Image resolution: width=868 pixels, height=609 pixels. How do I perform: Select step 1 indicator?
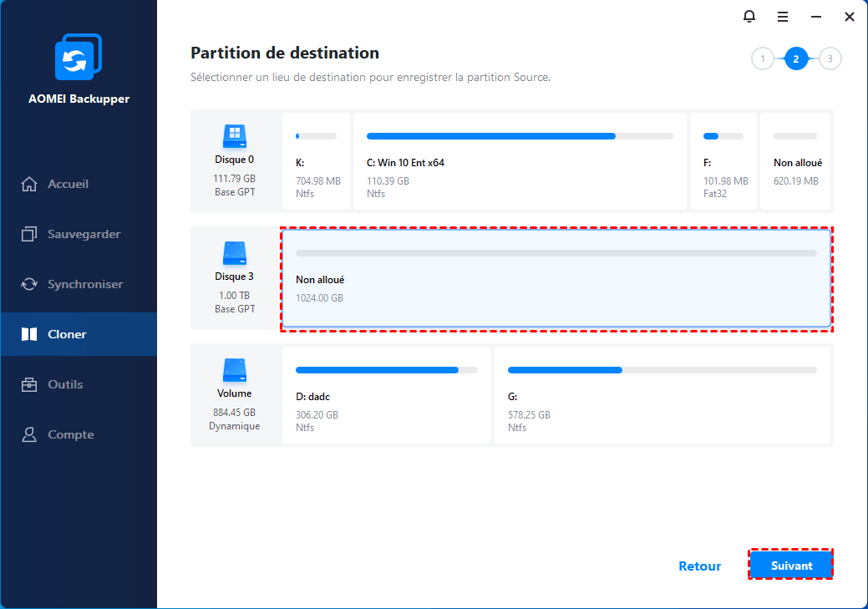[x=762, y=58]
